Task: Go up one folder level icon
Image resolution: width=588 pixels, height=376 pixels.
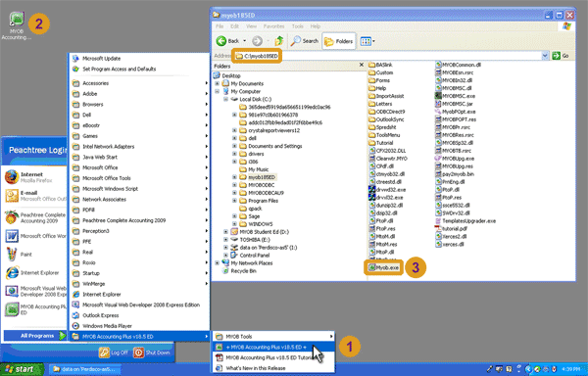Action: point(278,41)
